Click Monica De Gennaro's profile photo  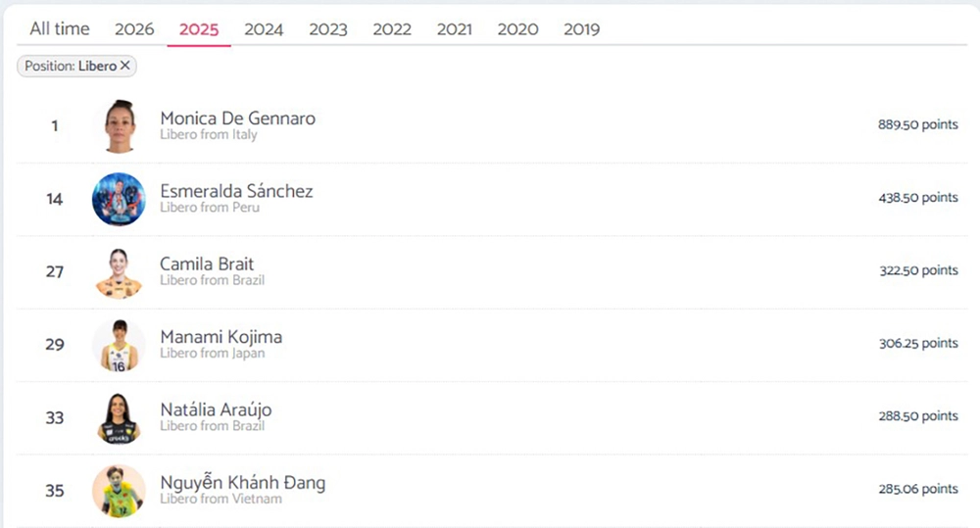click(119, 126)
